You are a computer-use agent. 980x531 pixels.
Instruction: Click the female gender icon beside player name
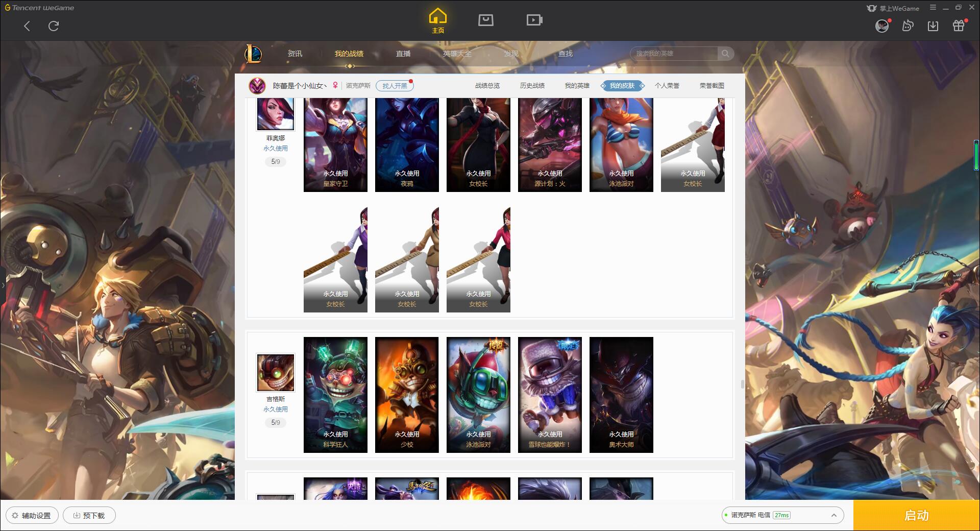[335, 85]
